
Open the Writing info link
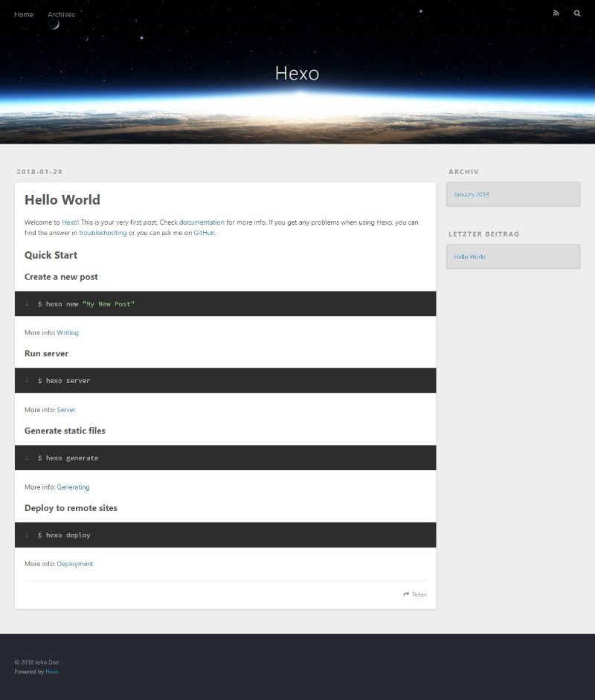click(68, 333)
